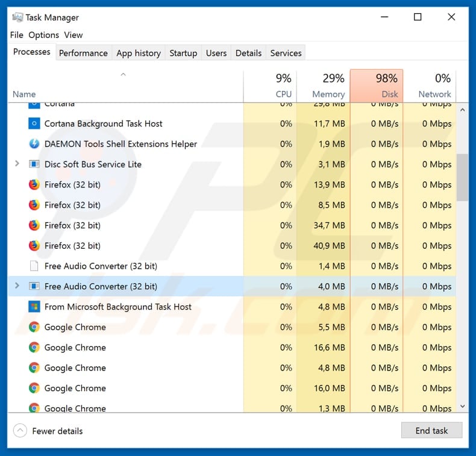Click the scrollbar up arrow
This screenshot has height=456, width=476.
tap(462, 110)
